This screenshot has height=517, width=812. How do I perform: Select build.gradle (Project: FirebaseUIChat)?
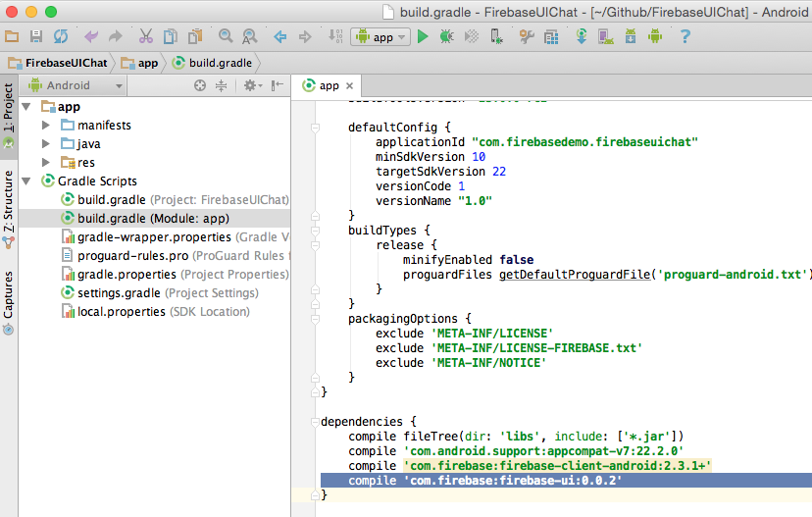coord(175,199)
